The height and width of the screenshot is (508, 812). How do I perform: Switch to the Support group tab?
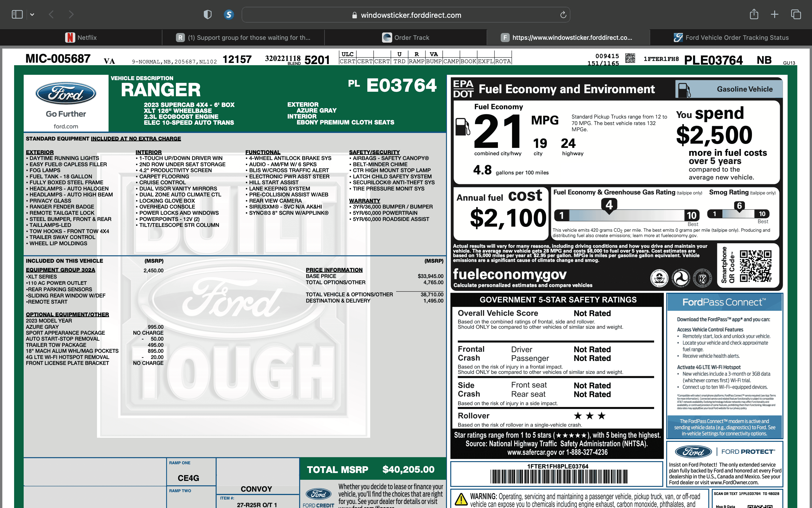243,37
